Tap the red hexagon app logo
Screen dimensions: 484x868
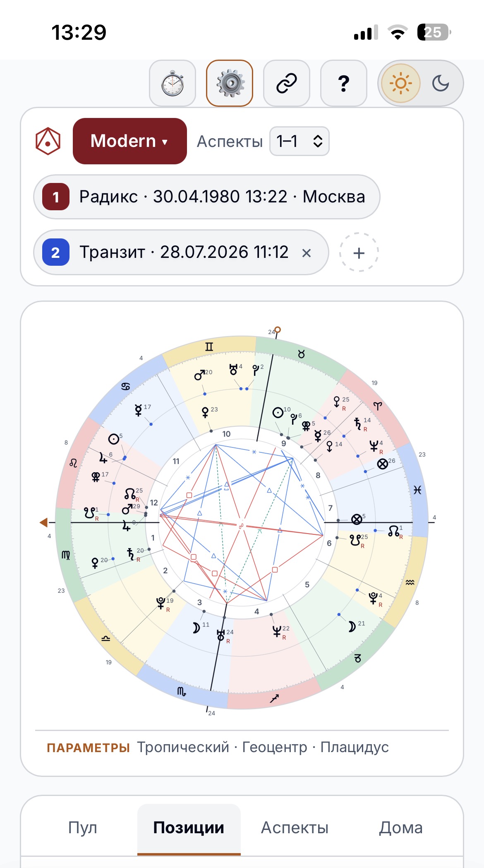point(48,141)
